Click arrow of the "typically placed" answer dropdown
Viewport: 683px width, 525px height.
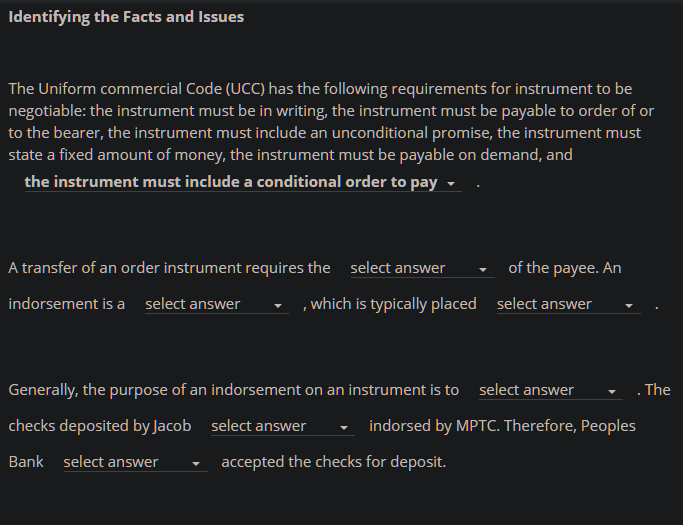pos(629,306)
